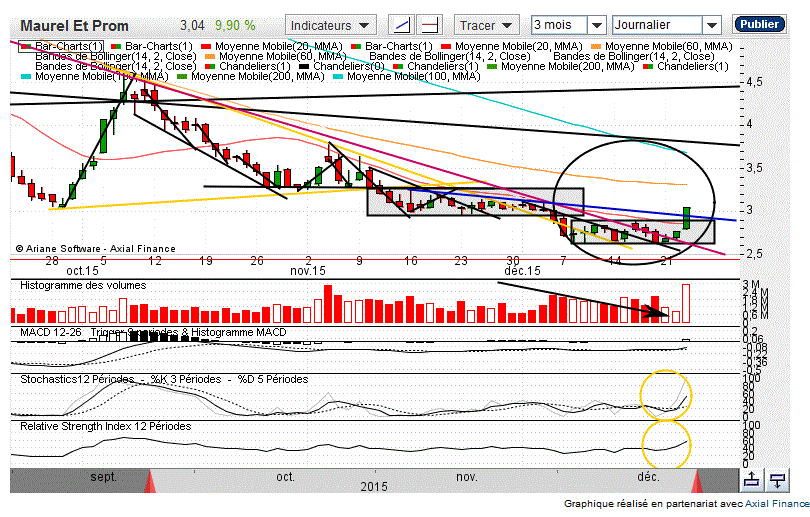This screenshot has height=517, width=810.
Task: Click the move-panel-down arrow icon
Action: (777, 480)
